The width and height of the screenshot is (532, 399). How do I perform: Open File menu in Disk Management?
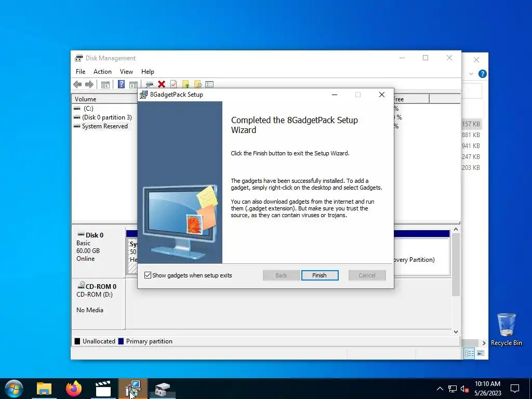81,72
